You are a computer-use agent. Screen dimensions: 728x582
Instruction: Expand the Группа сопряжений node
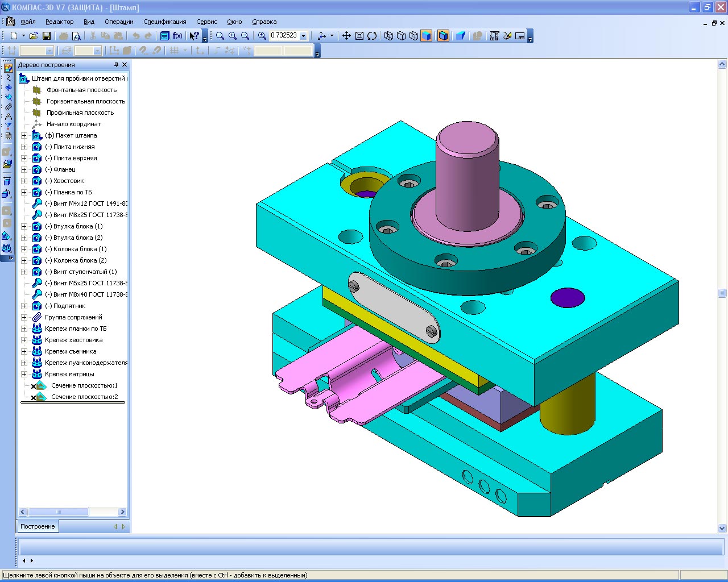click(24, 317)
